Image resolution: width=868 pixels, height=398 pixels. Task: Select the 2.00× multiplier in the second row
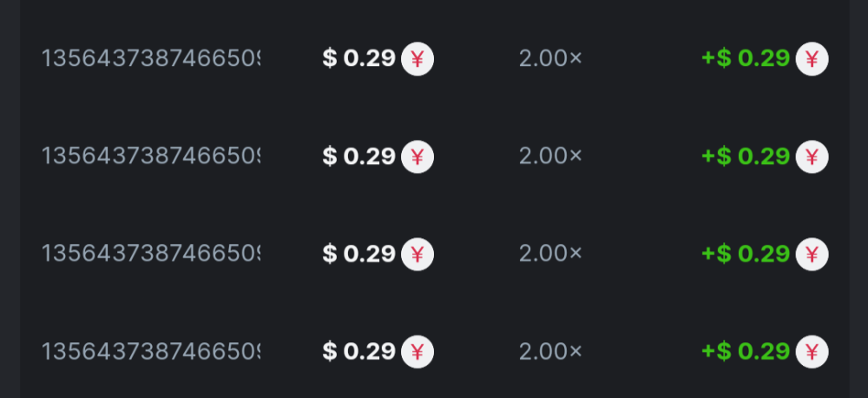[550, 156]
